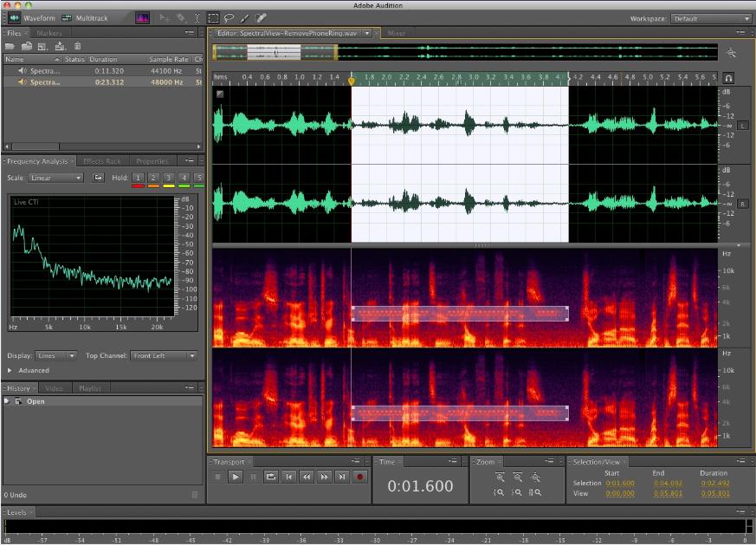
Task: Toggle Hold button 4
Action: [x=184, y=178]
